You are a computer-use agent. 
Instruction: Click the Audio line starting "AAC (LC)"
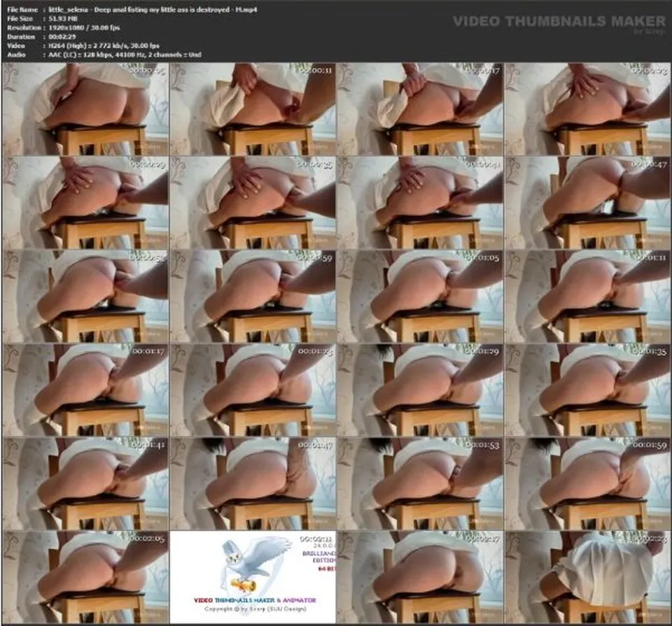(x=125, y=55)
